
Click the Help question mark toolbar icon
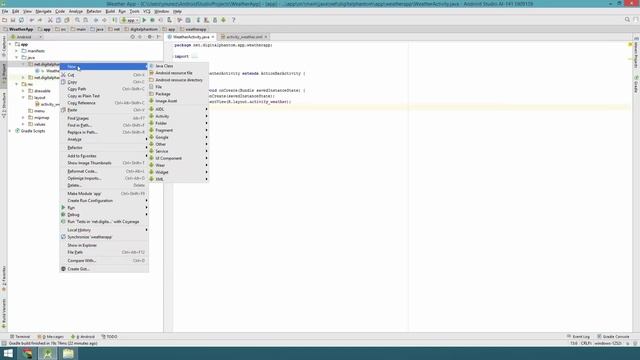click(x=233, y=20)
